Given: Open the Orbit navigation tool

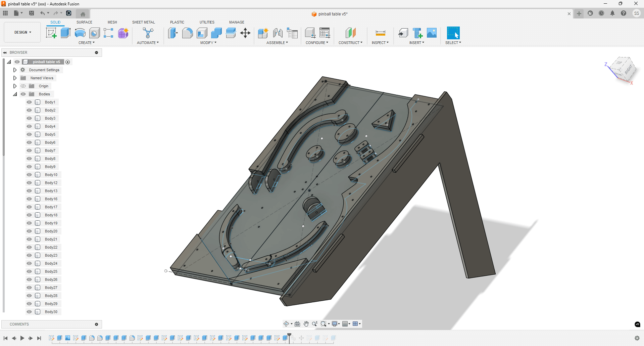Looking at the screenshot, I should (286, 324).
